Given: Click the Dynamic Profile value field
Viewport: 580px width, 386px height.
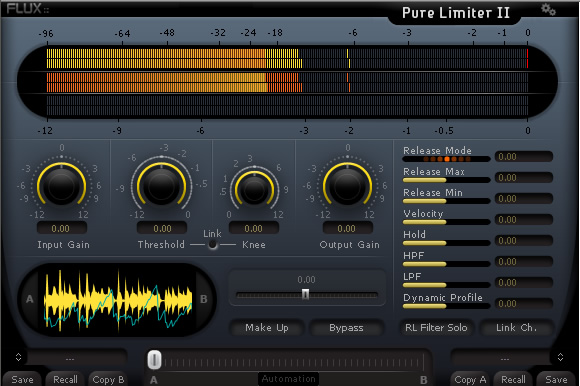Looking at the screenshot, I should click(x=523, y=304).
